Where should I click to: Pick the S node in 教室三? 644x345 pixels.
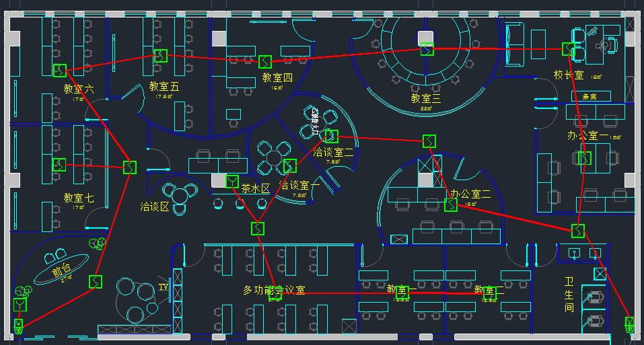pyautogui.click(x=427, y=49)
